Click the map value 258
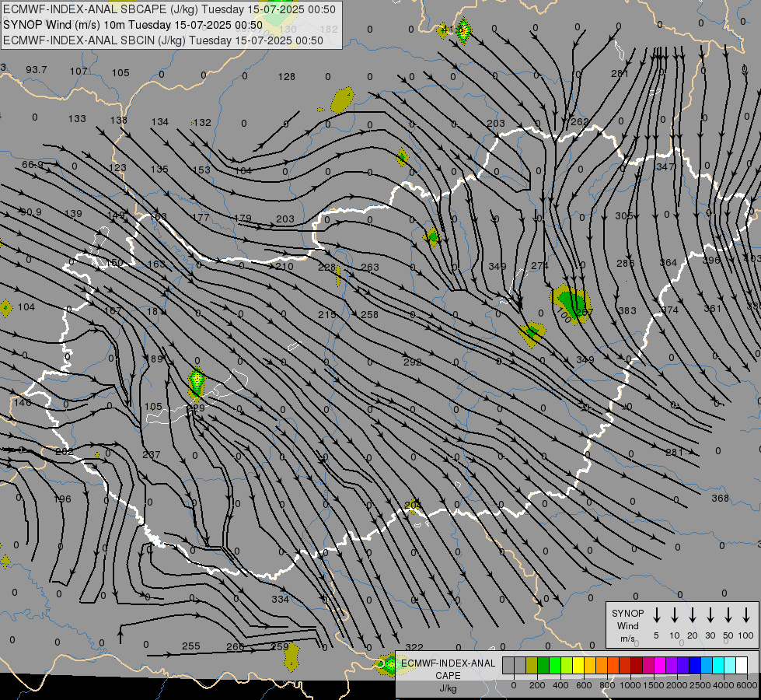This screenshot has width=761, height=700. [369, 315]
